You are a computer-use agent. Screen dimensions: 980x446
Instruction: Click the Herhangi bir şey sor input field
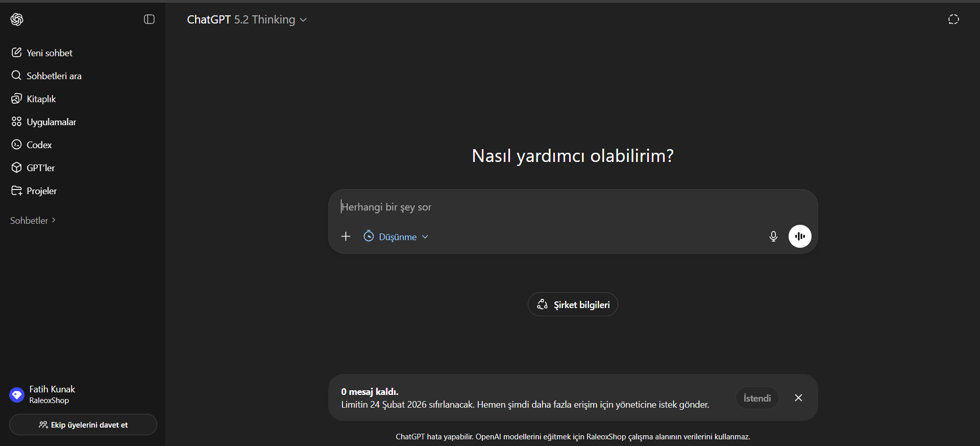coord(573,207)
